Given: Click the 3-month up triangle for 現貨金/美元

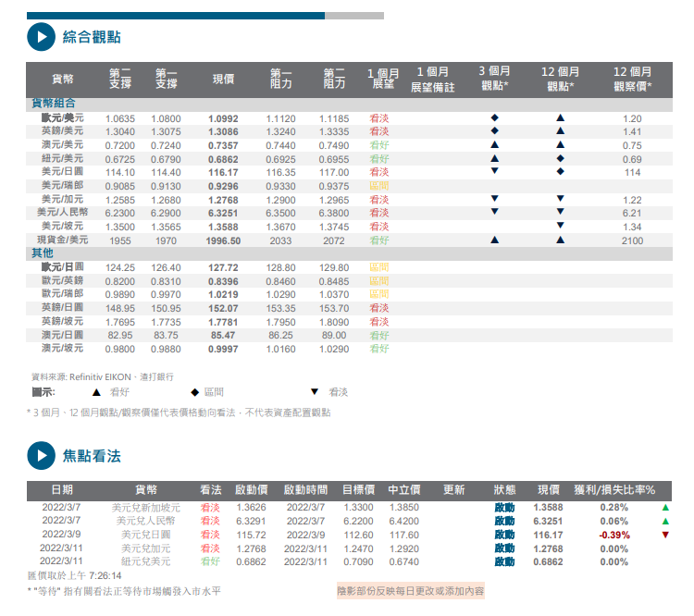Looking at the screenshot, I should 495,240.
